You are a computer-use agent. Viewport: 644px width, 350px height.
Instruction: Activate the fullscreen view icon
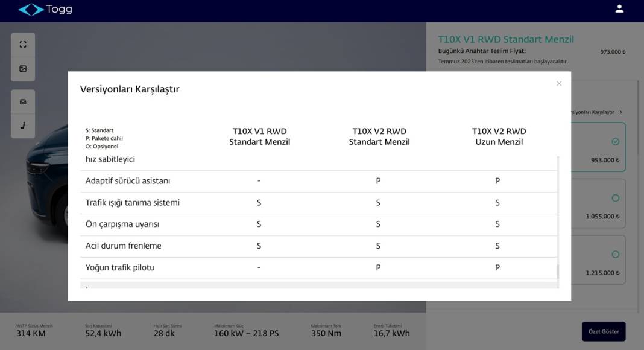tap(23, 45)
